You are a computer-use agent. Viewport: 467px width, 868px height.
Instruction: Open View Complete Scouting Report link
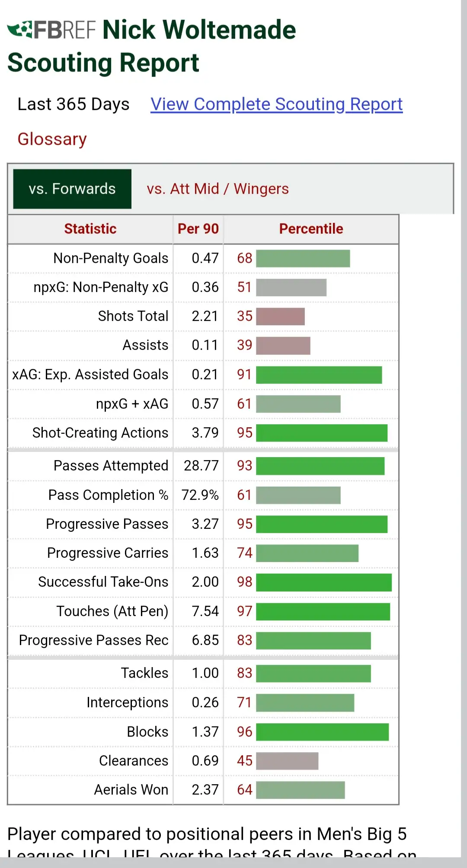[276, 104]
